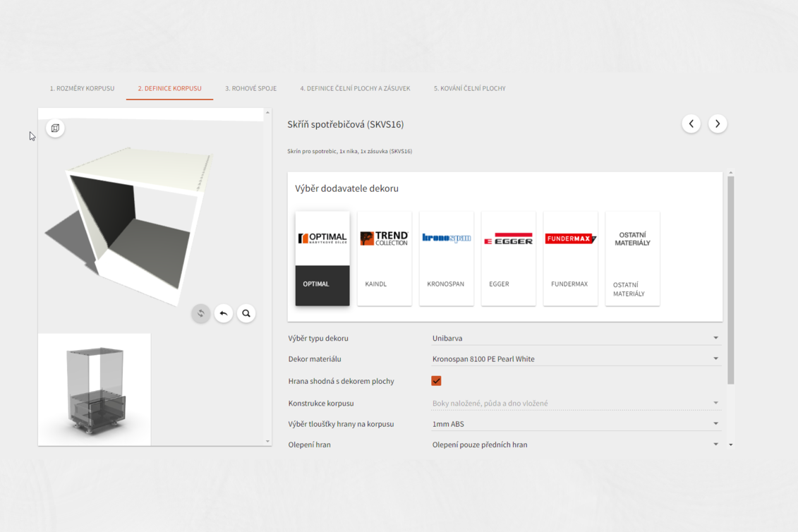Choose the Kaindl Trend Collection supplier
Screen dimensions: 798x532
click(x=385, y=258)
